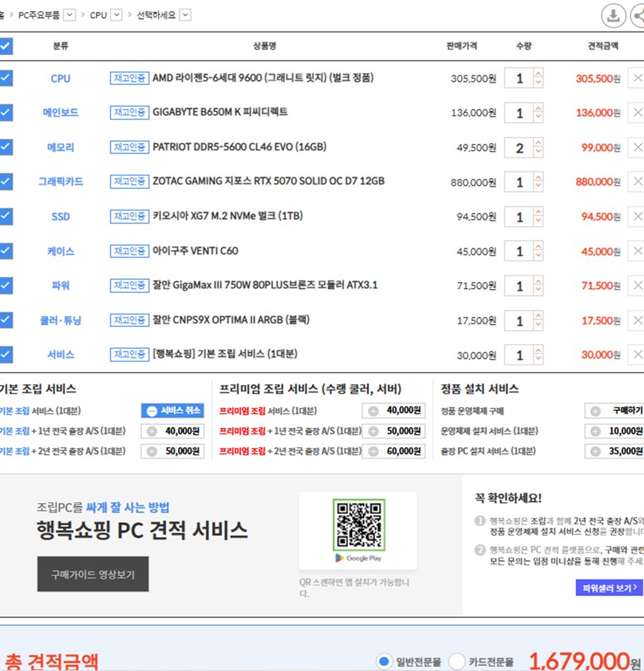Screen dimensions: 644x671
Task: Click the Google Play logo
Action: click(x=358, y=558)
